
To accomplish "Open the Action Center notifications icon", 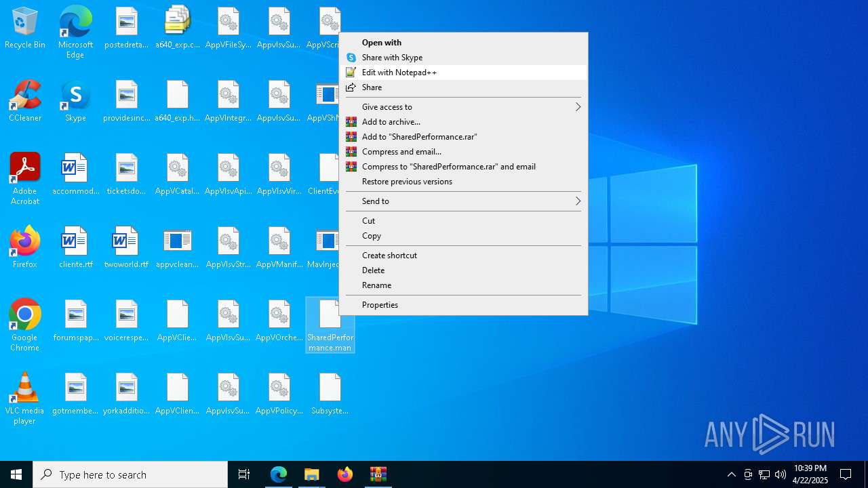I will click(846, 474).
